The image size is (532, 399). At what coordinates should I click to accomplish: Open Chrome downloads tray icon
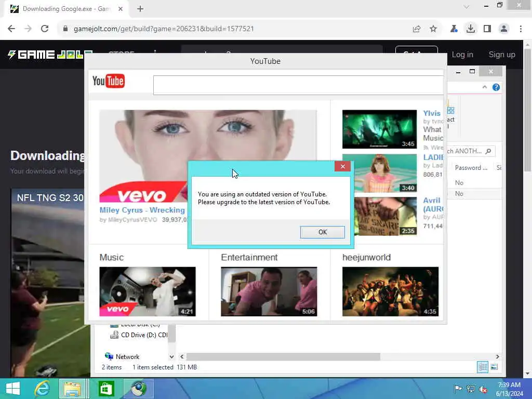(x=471, y=29)
